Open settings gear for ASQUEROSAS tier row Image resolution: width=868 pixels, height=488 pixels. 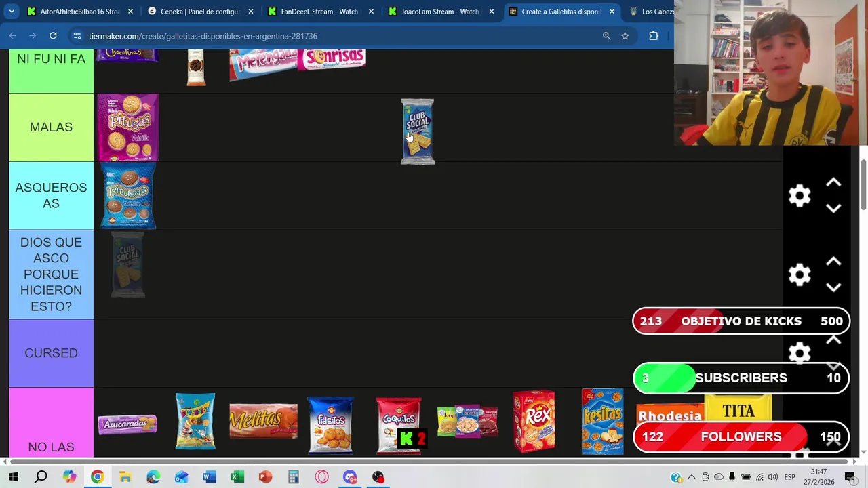coord(800,196)
